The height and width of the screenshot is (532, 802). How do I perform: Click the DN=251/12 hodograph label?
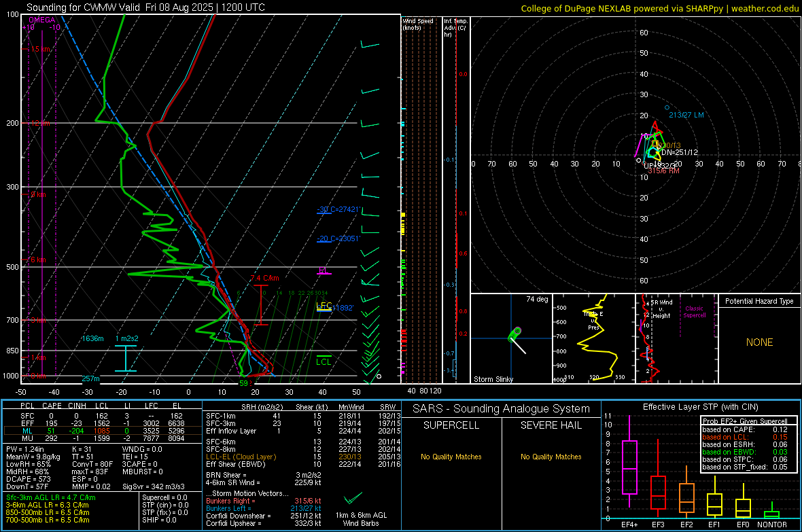coord(679,152)
